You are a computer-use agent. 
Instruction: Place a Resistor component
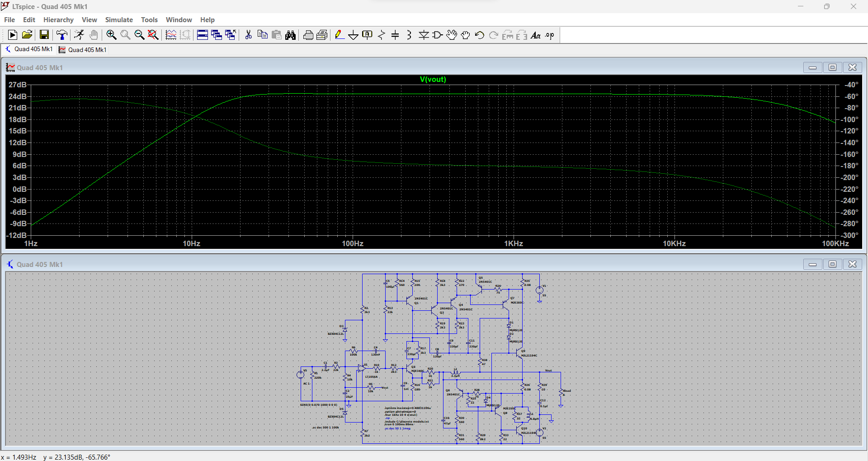(382, 35)
